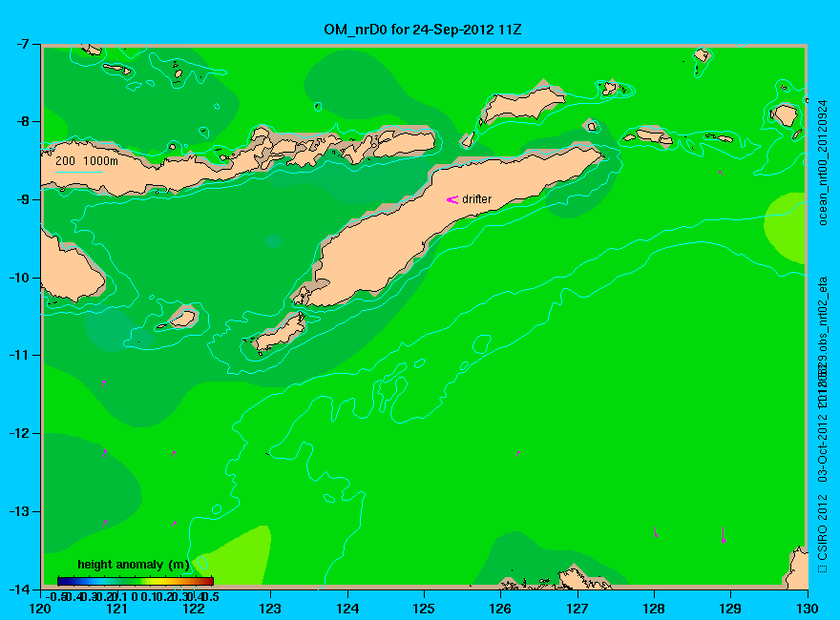Click the '0.5' colorbar tick label at the right end
This screenshot has width=840, height=620.
tap(211, 596)
